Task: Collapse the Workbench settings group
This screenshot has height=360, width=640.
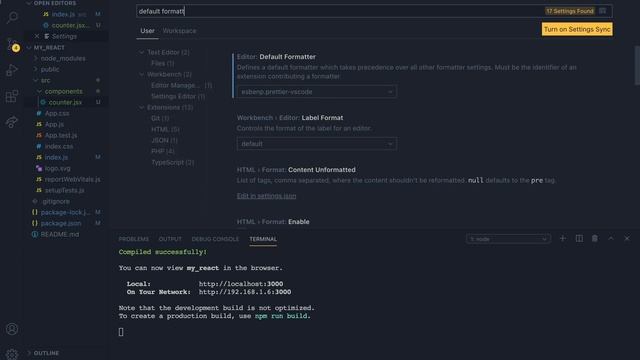Action: (x=142, y=74)
